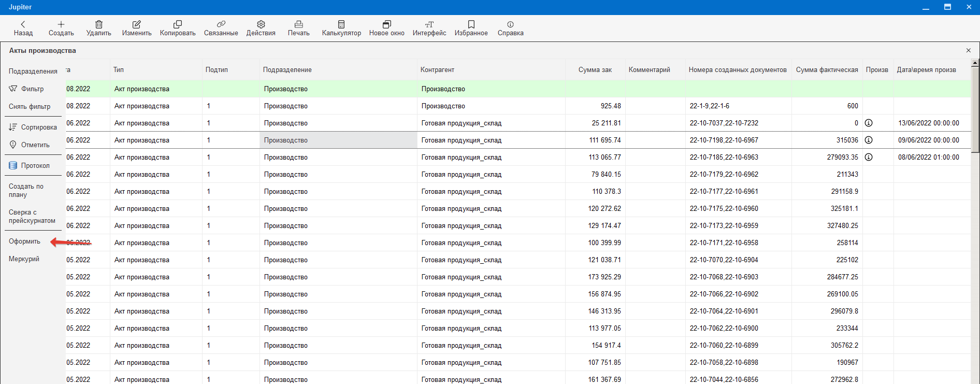Image resolution: width=980 pixels, height=384 pixels.
Task: Click Создать по плану
Action: tap(26, 190)
